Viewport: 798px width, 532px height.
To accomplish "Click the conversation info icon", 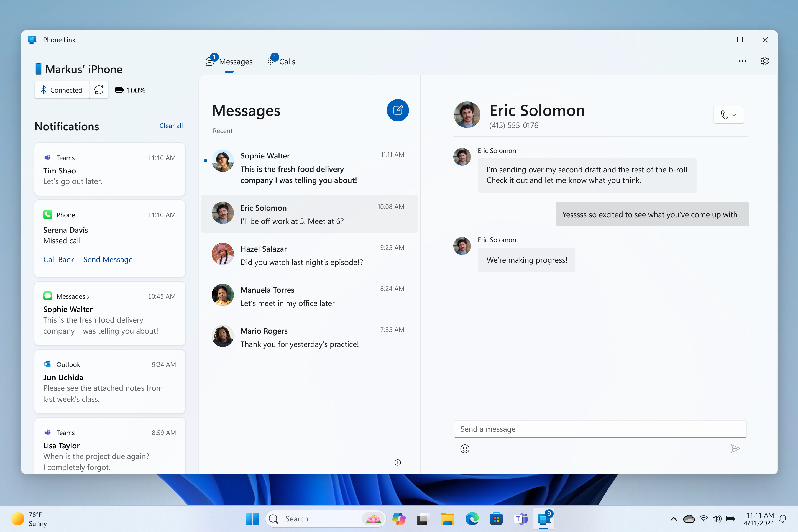I will 397,462.
